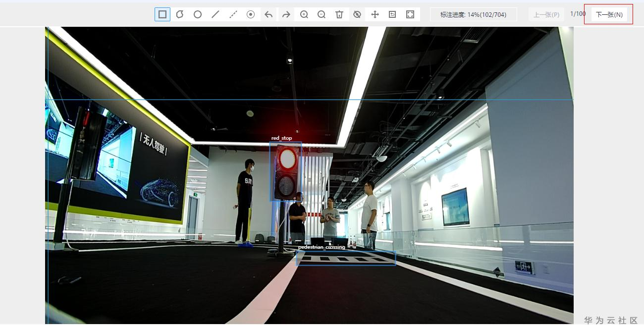Click the reset image view icon
This screenshot has width=644, height=333.
pos(392,14)
